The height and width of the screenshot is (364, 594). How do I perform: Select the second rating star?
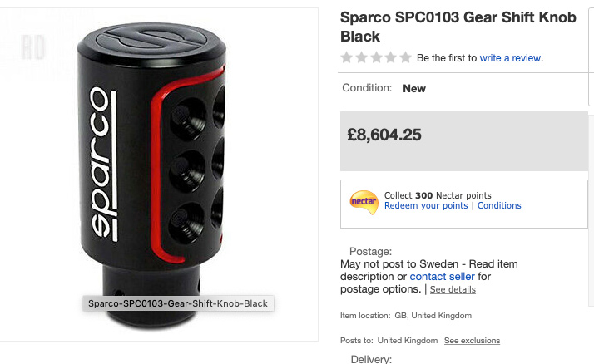pos(361,58)
